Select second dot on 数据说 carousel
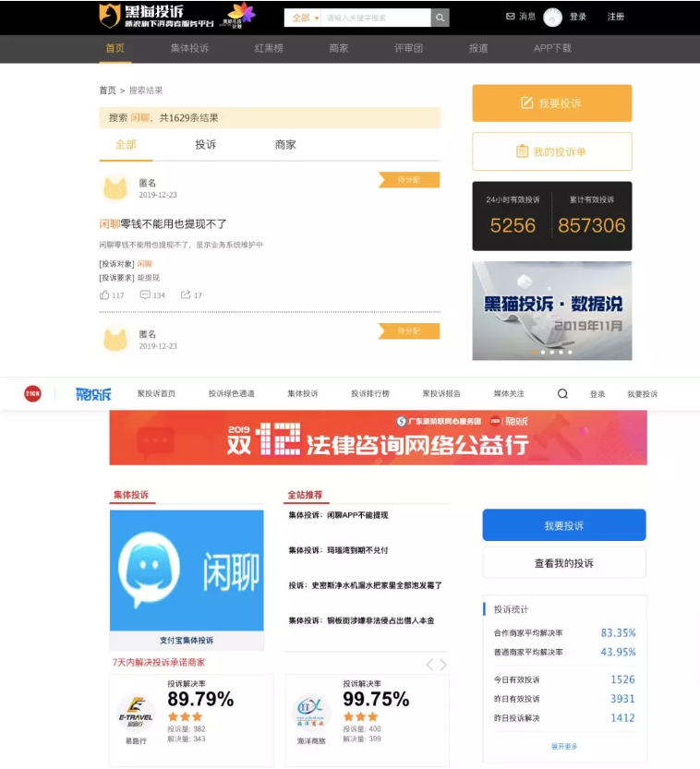This screenshot has height=769, width=700. [543, 352]
